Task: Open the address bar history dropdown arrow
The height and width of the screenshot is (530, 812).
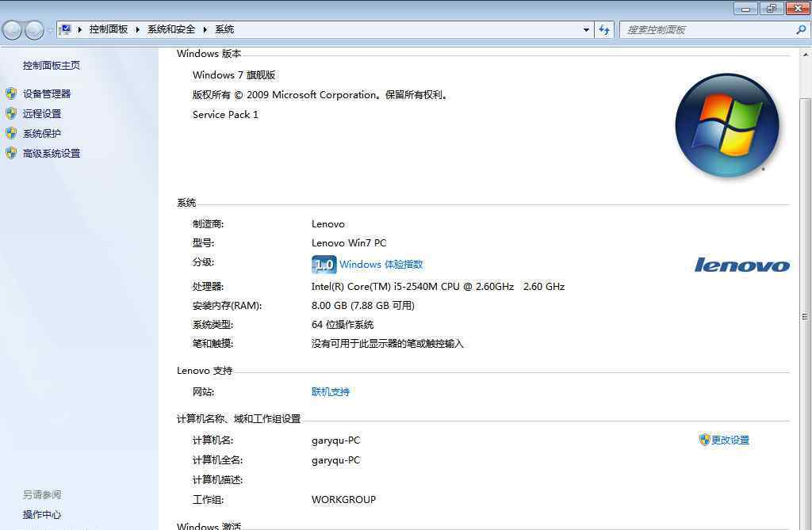Action: coord(586,30)
